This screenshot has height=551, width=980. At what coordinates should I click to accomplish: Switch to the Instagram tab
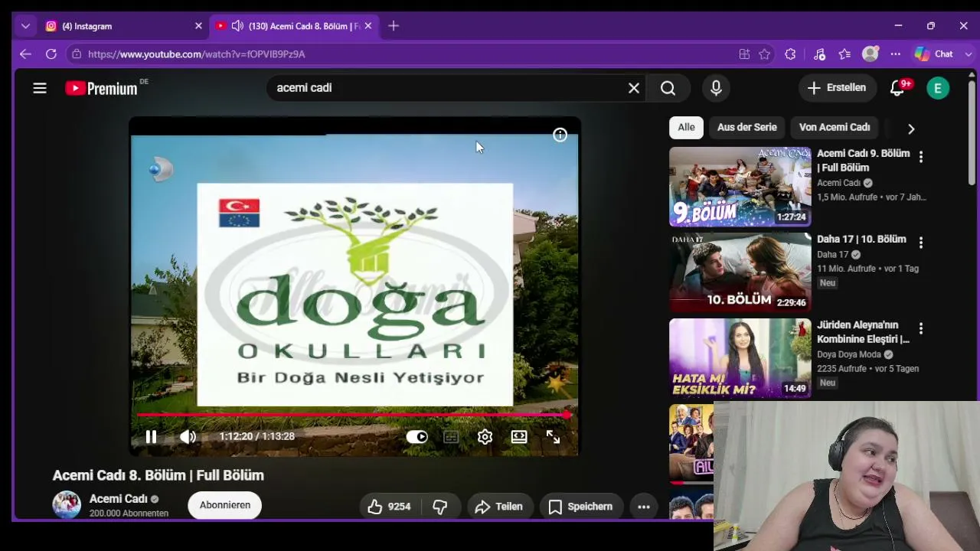point(122,26)
